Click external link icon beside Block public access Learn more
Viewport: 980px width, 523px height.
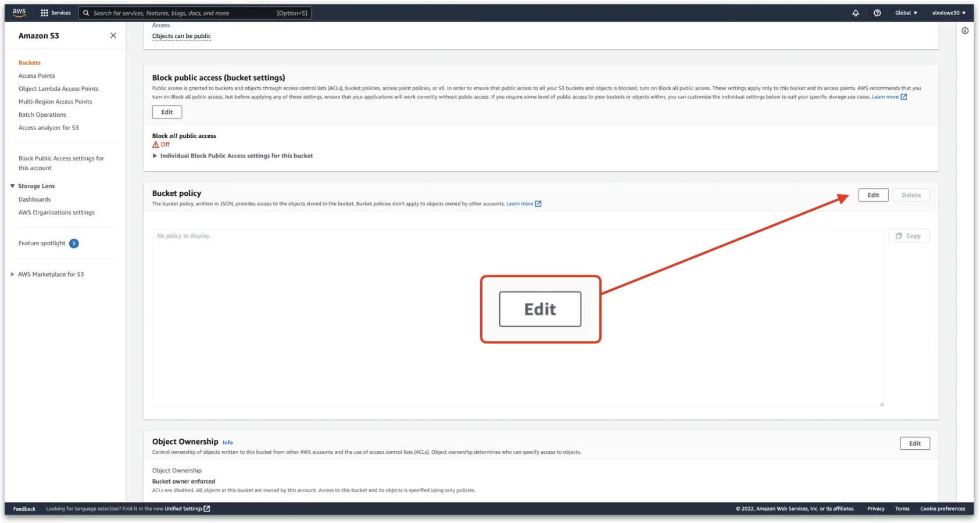tap(904, 97)
